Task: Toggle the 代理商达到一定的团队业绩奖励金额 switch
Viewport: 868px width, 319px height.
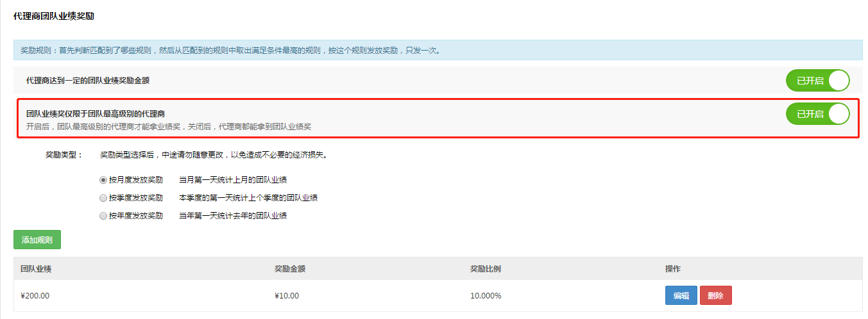Action: click(x=817, y=81)
